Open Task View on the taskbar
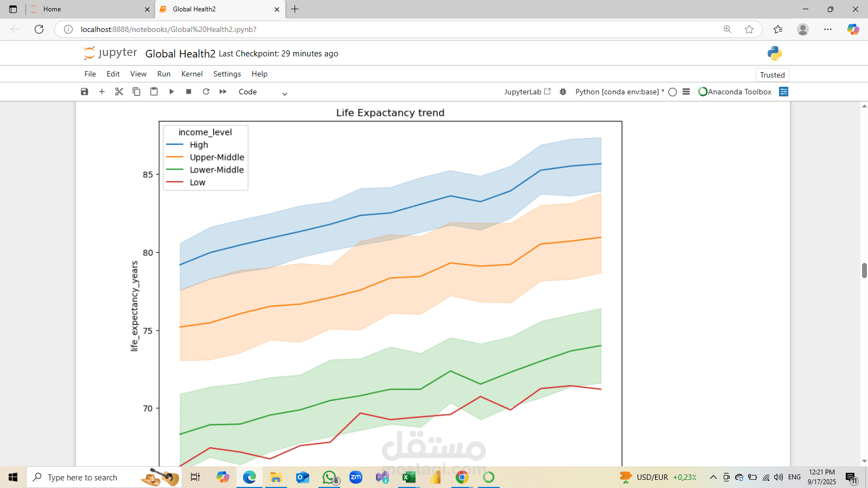868x488 pixels. (195, 477)
